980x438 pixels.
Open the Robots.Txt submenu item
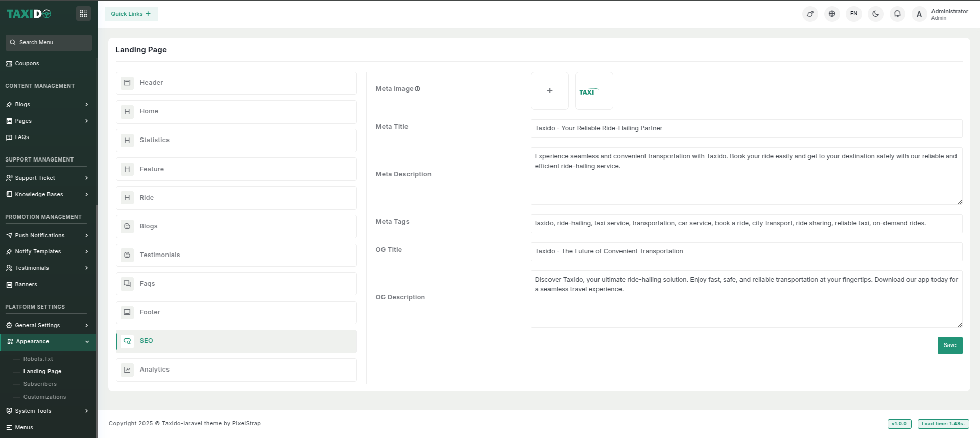pyautogui.click(x=38, y=359)
